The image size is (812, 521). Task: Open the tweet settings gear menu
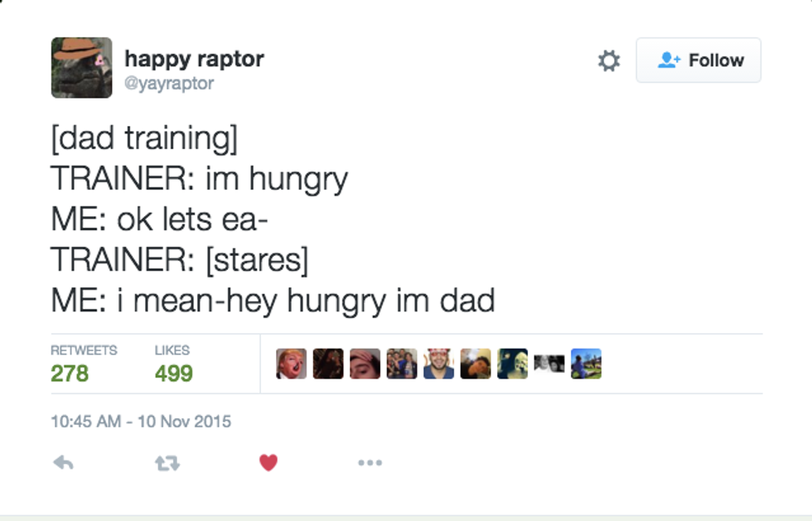609,60
